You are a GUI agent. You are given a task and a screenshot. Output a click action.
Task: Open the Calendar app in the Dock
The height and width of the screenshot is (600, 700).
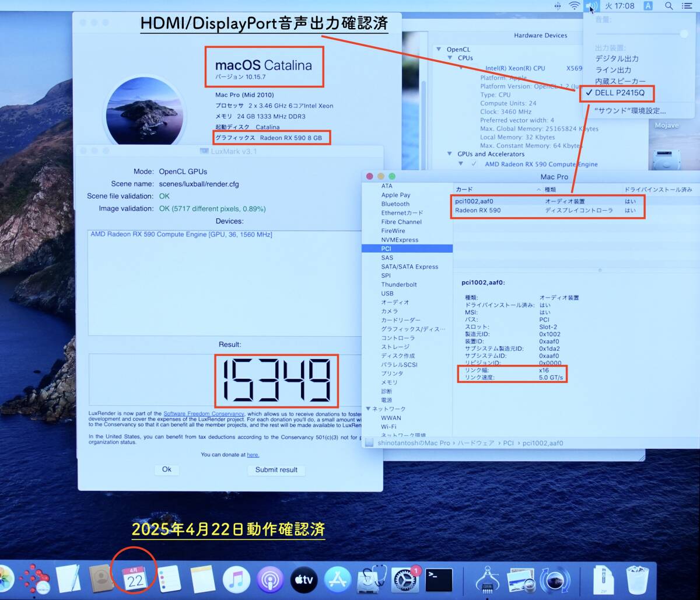coord(135,578)
